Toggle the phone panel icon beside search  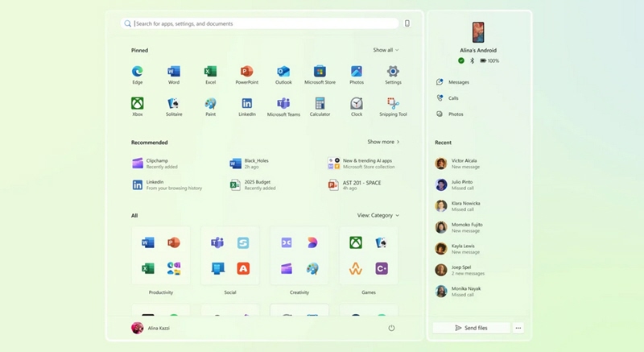pos(407,23)
